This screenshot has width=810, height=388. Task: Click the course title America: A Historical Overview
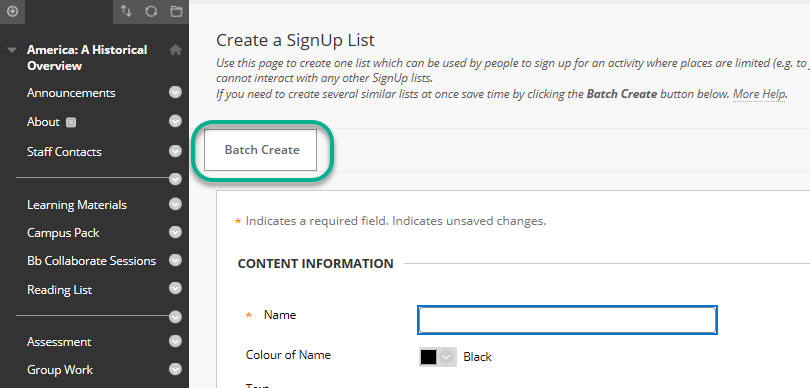(x=87, y=58)
